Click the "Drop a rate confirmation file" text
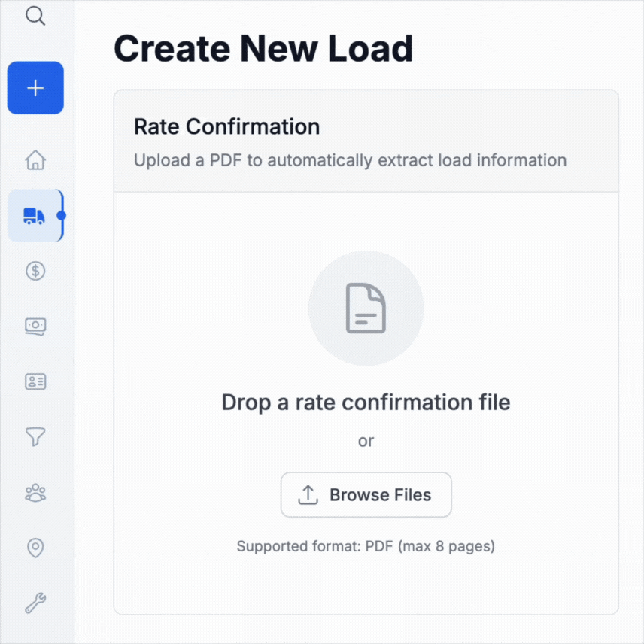 (x=366, y=402)
